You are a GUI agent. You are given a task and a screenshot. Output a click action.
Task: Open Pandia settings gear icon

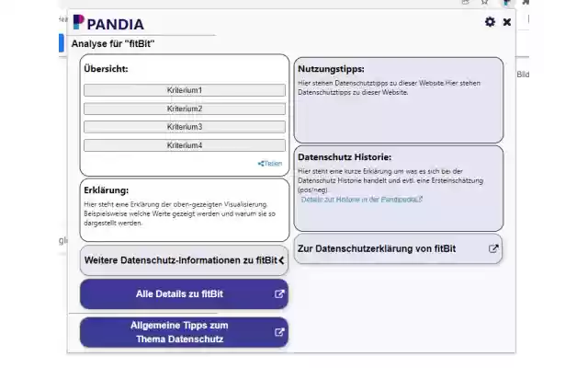coord(490,22)
